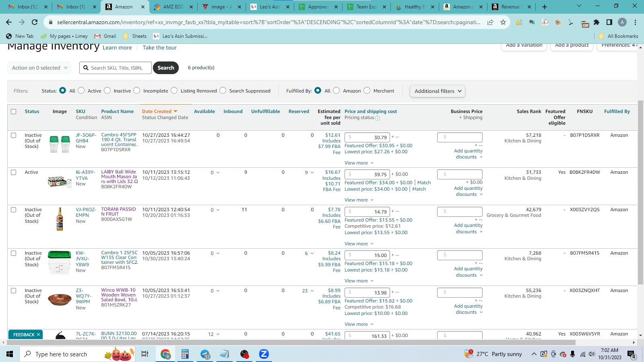Select Fulfilled By Merchant radio button

pyautogui.click(x=367, y=90)
